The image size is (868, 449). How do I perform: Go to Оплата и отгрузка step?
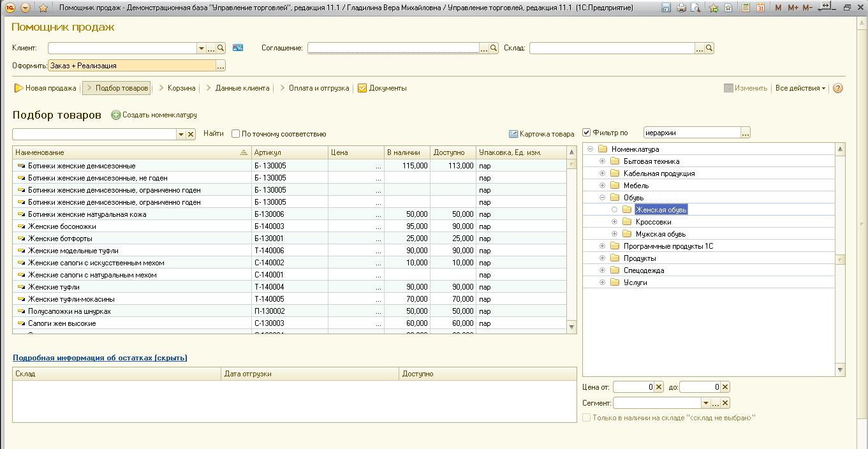318,88
